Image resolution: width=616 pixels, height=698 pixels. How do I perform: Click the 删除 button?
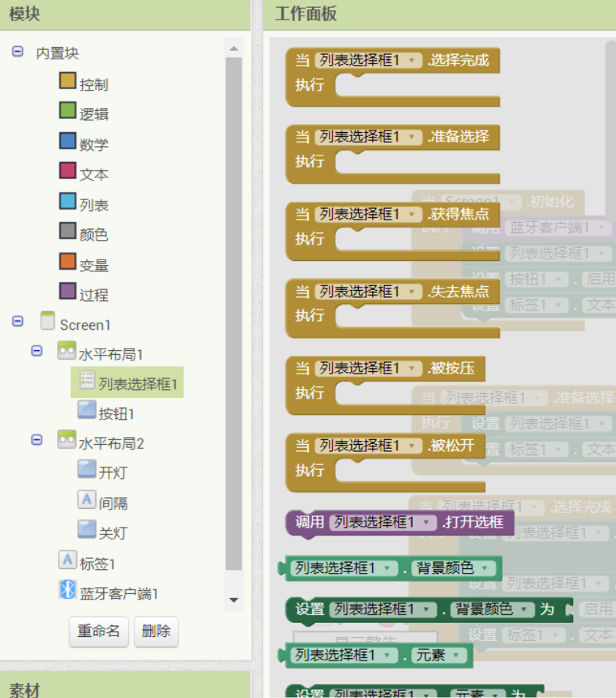point(156,631)
